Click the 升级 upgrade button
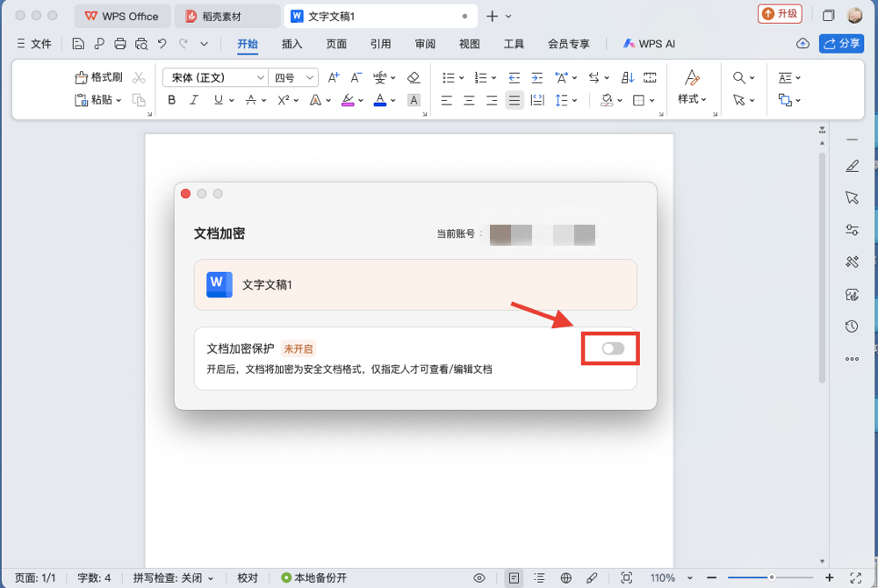Screen dimensions: 878x588 pyautogui.click(x=779, y=14)
